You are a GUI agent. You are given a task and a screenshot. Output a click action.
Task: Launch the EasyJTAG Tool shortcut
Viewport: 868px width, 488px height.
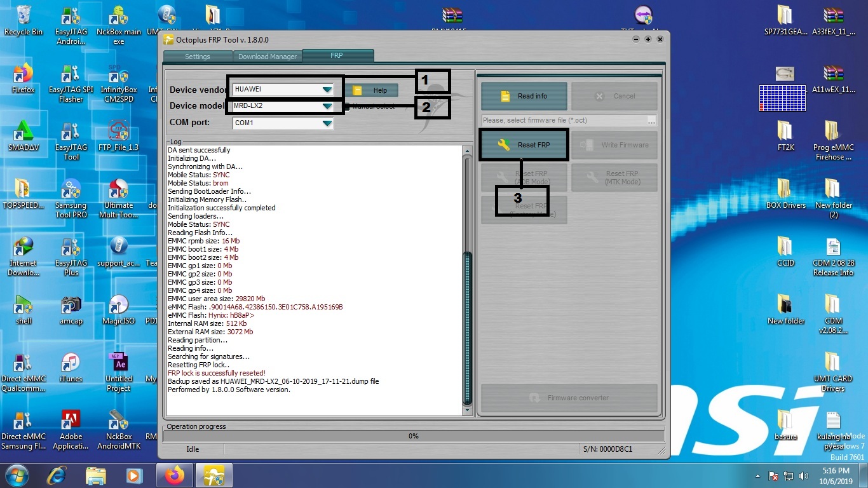(71, 141)
